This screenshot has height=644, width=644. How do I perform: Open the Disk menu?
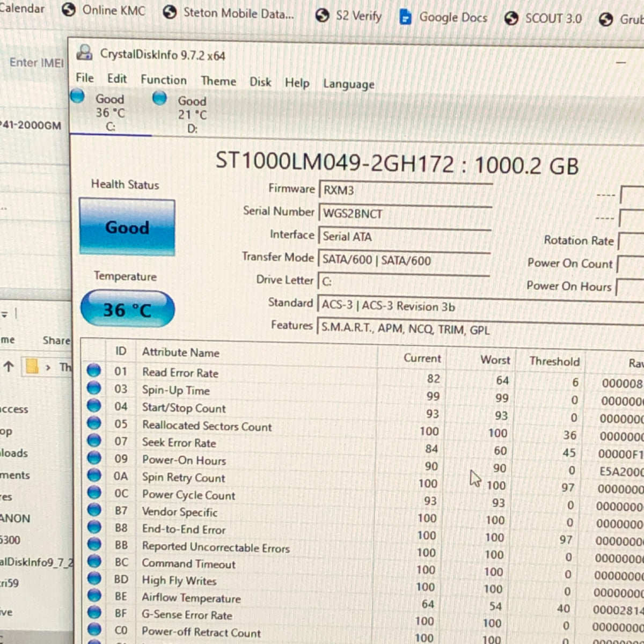pos(260,82)
